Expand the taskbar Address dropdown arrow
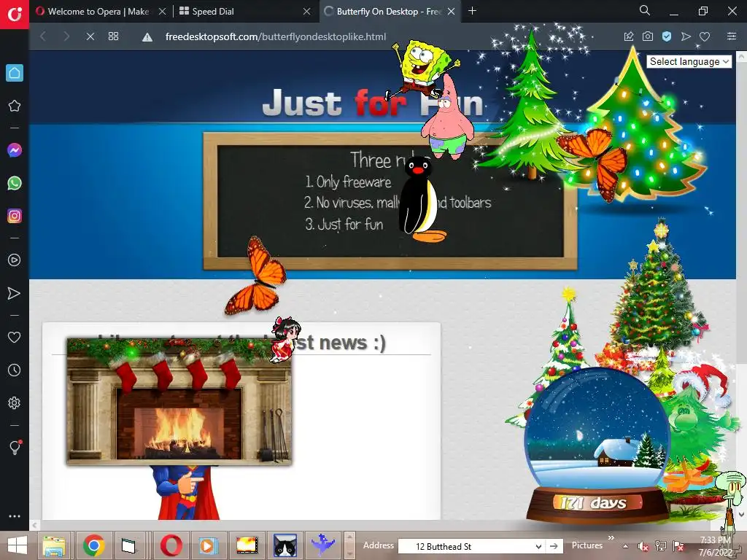The width and height of the screenshot is (747, 560). click(x=538, y=546)
